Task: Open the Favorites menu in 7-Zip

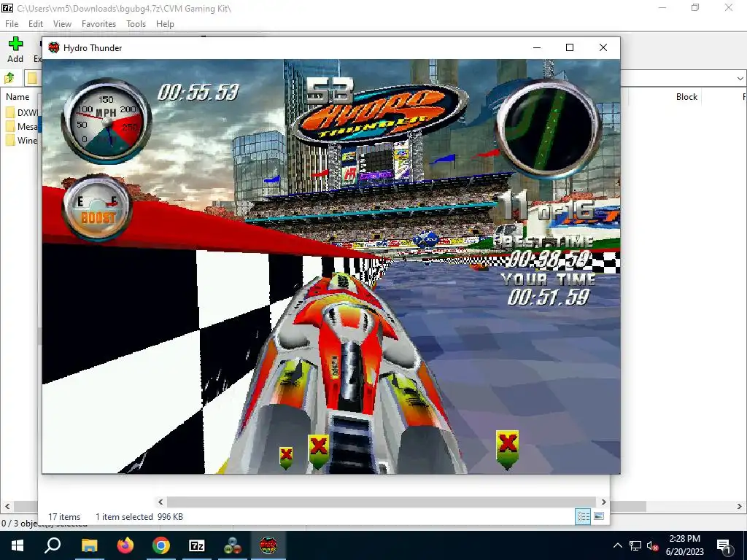Action: (98, 24)
